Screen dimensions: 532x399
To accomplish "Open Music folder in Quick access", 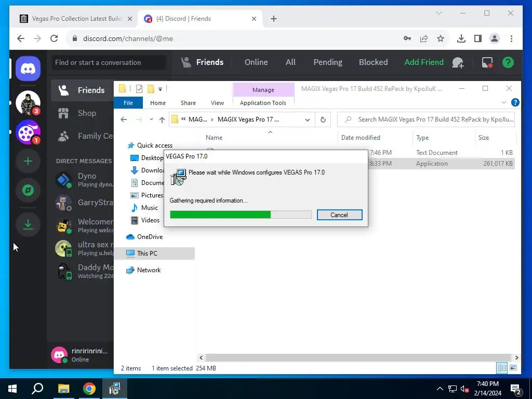I will point(145,208).
